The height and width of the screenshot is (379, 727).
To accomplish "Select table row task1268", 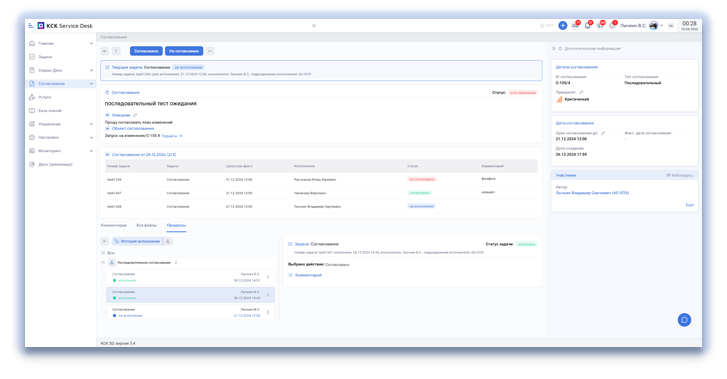I will [321, 206].
